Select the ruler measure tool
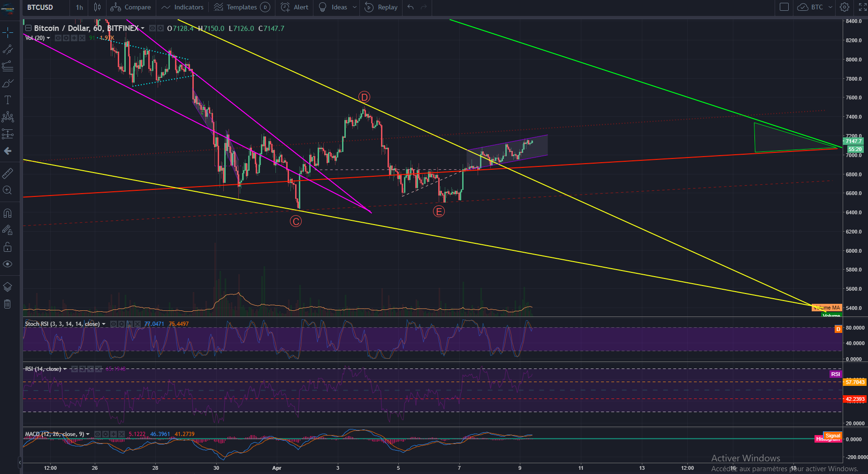This screenshot has height=474, width=868. 8,173
